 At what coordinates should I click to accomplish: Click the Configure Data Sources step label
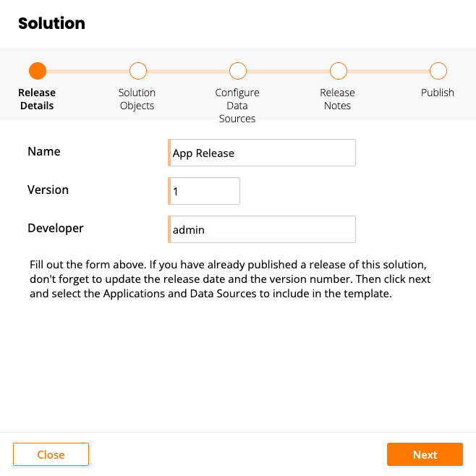tap(237, 106)
